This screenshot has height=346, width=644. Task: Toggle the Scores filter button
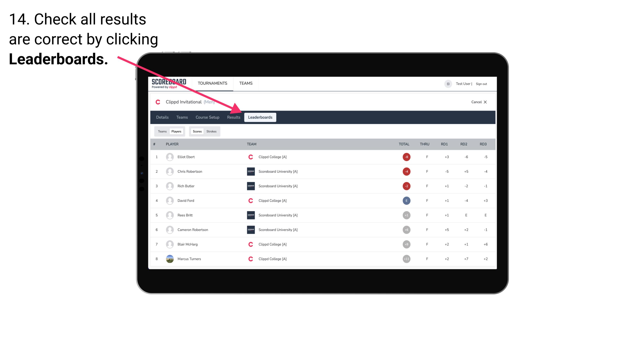pos(197,131)
